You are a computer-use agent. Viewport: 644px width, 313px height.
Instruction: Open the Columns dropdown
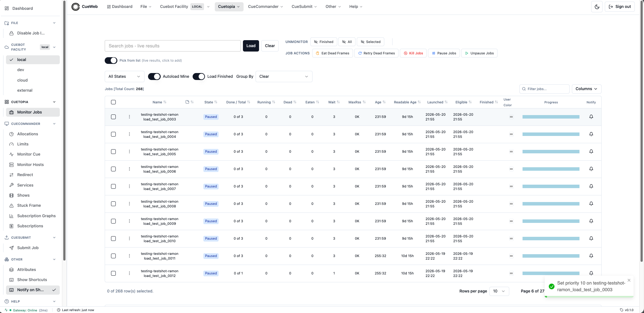[586, 89]
